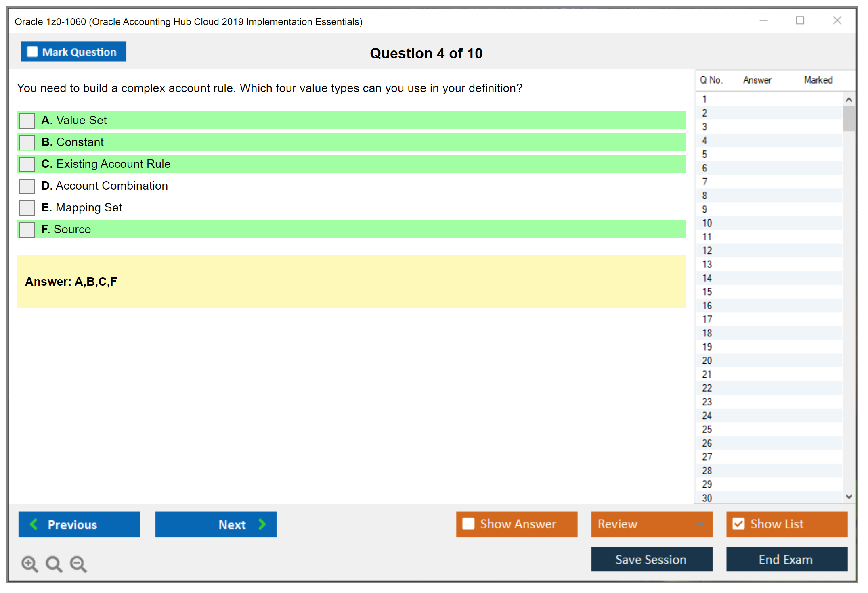The image size is (868, 593).
Task: Check answer option D Account Combination
Action: [27, 186]
